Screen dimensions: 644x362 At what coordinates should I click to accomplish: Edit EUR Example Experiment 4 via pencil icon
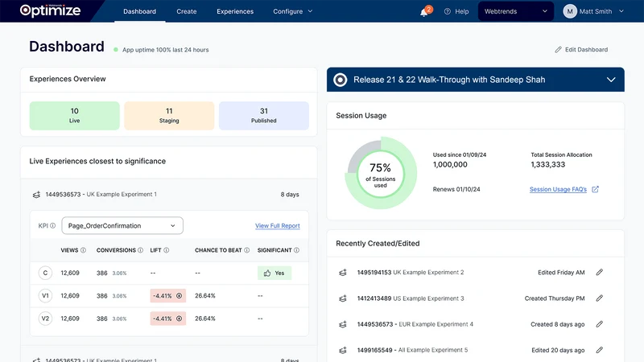(x=600, y=324)
